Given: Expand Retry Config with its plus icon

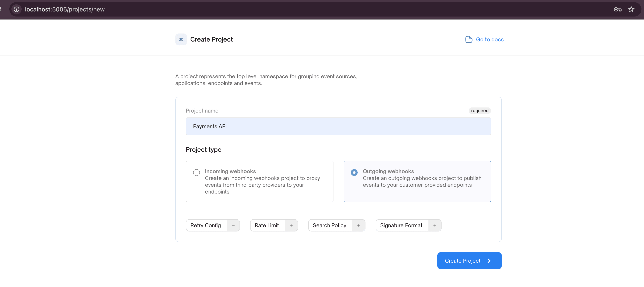Looking at the screenshot, I should (x=233, y=226).
